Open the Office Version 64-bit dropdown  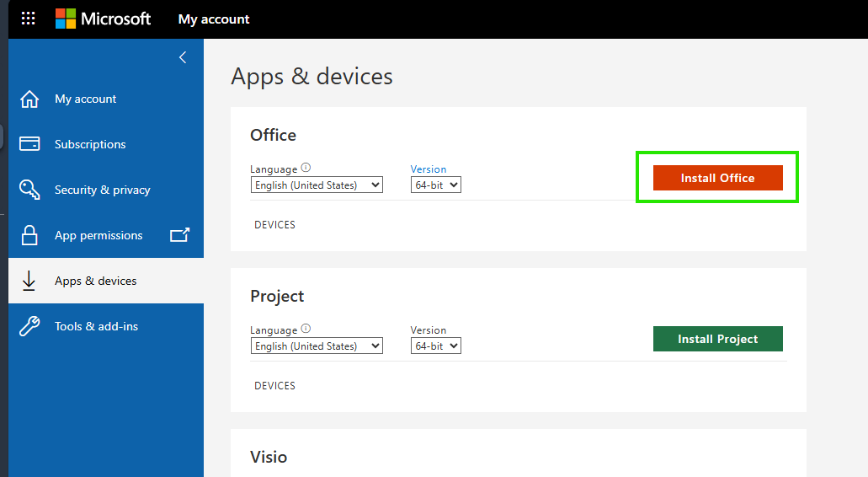pyautogui.click(x=435, y=185)
